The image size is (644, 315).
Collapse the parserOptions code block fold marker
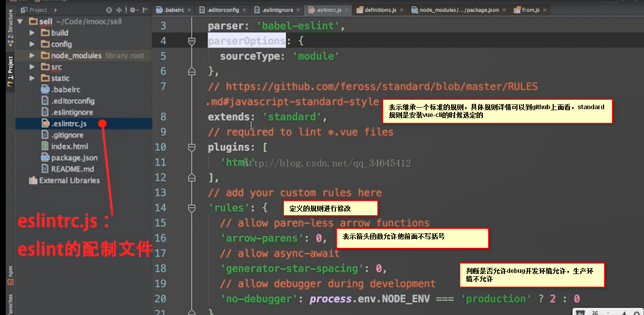pyautogui.click(x=192, y=41)
